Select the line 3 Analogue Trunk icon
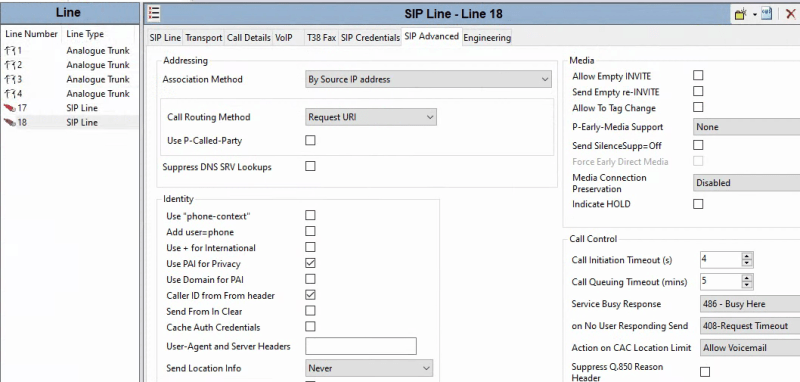The image size is (800, 382). (x=10, y=80)
